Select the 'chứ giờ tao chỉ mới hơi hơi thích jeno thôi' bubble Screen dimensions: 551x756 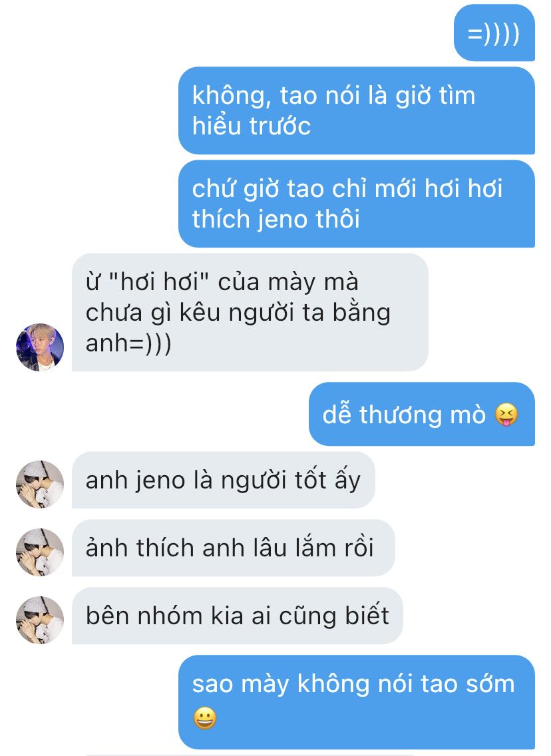coord(357,204)
